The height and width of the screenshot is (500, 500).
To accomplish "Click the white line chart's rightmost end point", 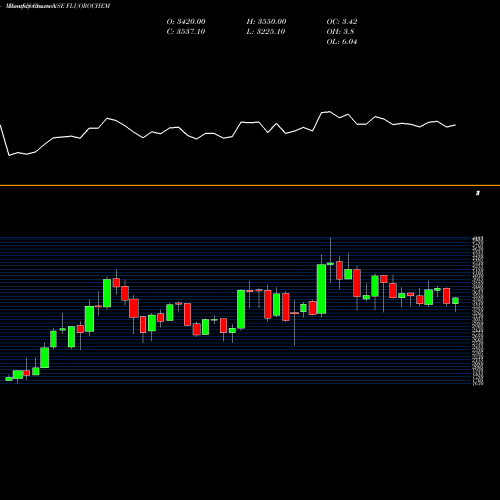I will click(455, 125).
